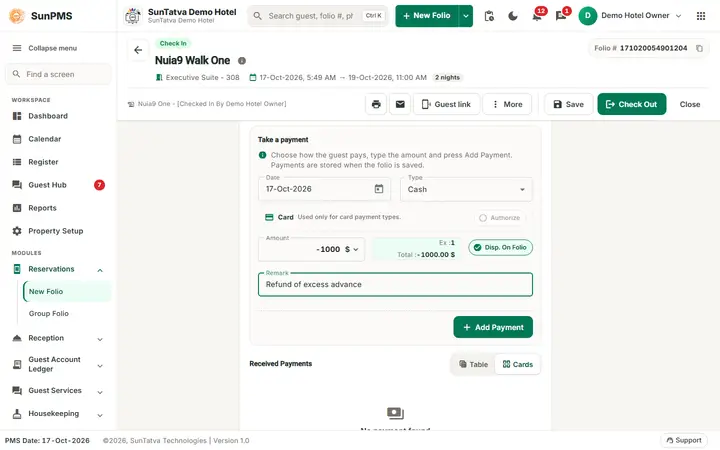Go to Reports in sidebar

click(42, 208)
